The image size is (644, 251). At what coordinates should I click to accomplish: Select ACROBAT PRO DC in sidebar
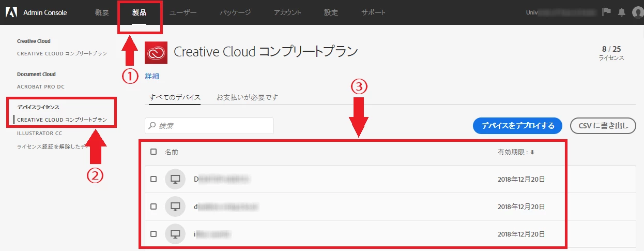click(41, 86)
